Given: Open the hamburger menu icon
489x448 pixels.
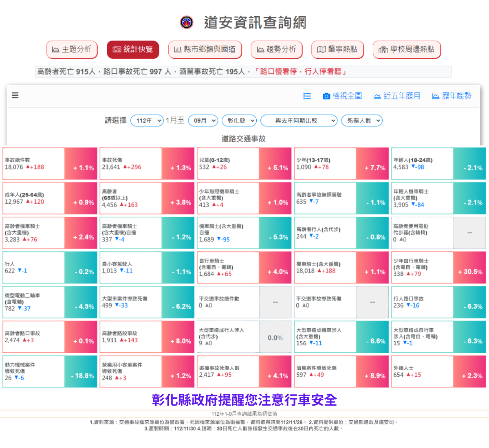Looking at the screenshot, I should click(15, 95).
